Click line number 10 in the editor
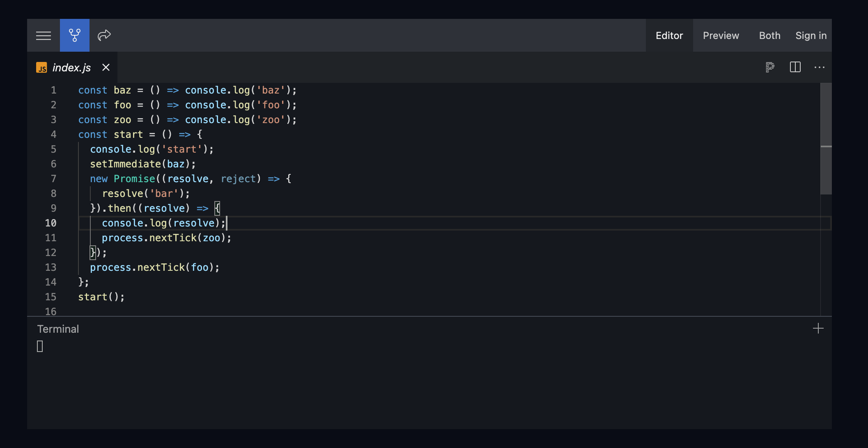868x448 pixels. (51, 223)
